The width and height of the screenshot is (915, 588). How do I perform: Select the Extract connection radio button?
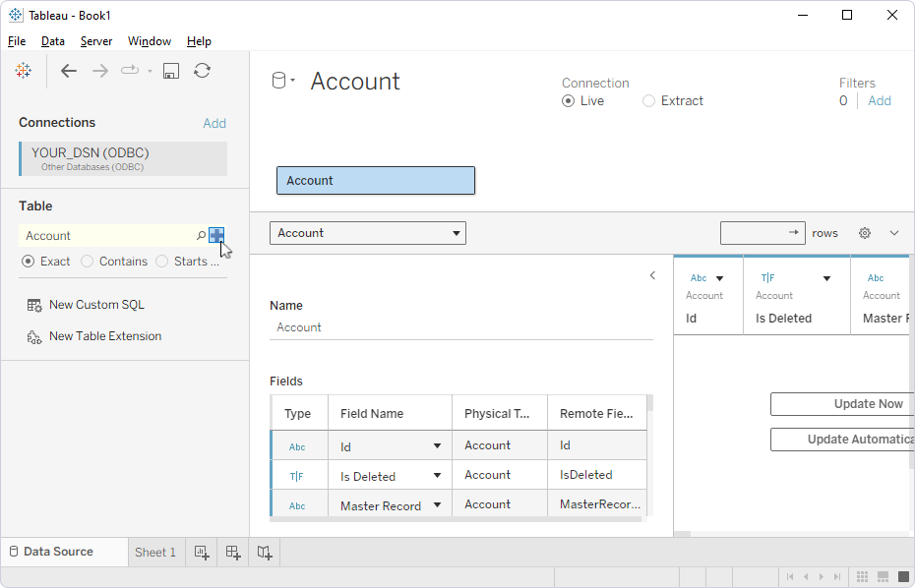(x=648, y=100)
